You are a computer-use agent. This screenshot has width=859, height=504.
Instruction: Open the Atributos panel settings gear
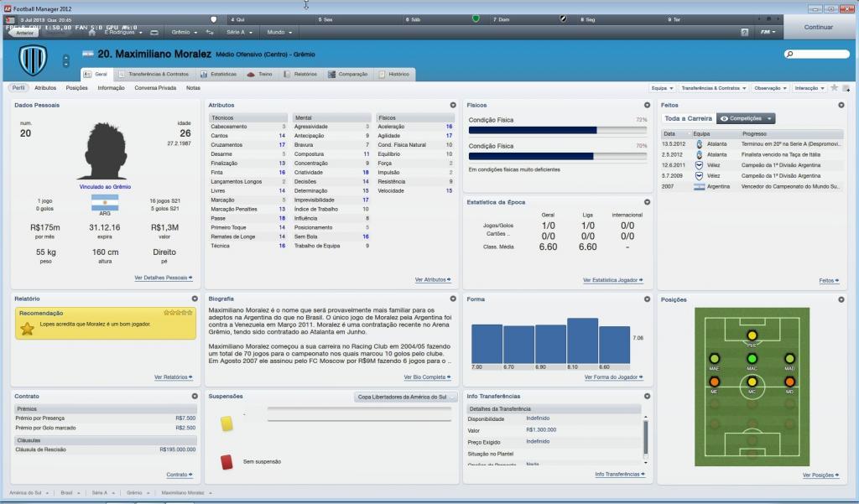pos(453,105)
